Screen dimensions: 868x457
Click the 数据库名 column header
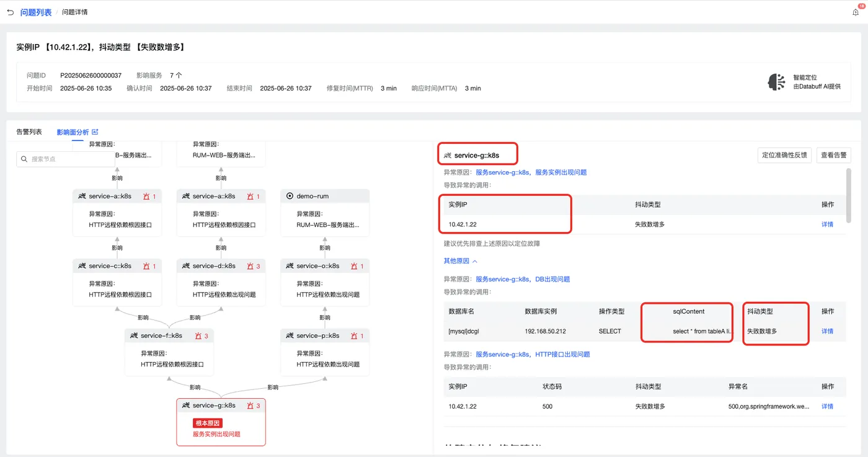pyautogui.click(x=461, y=311)
